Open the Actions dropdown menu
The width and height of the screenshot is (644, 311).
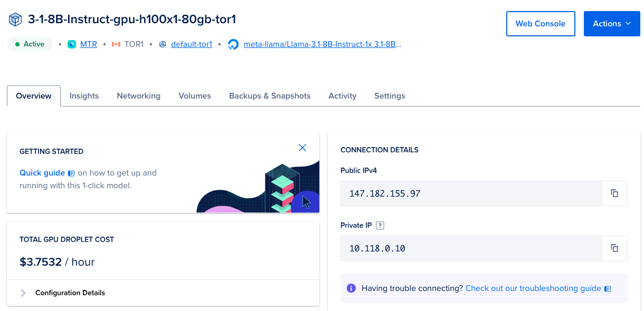pyautogui.click(x=612, y=24)
